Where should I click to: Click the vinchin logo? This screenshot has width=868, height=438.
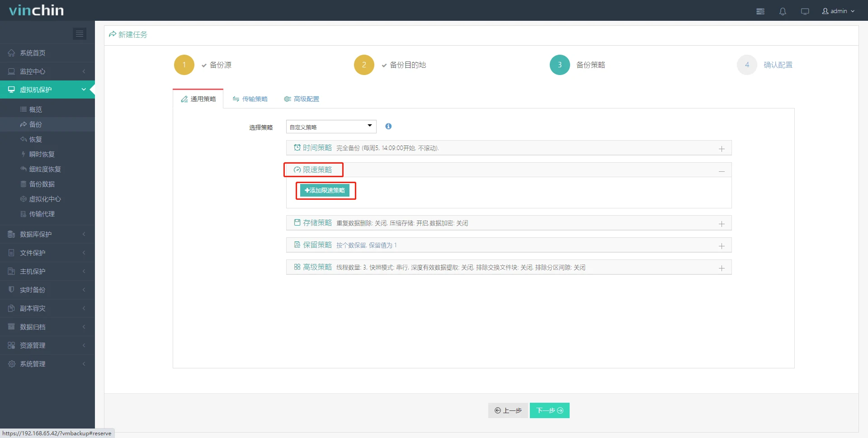(36, 10)
